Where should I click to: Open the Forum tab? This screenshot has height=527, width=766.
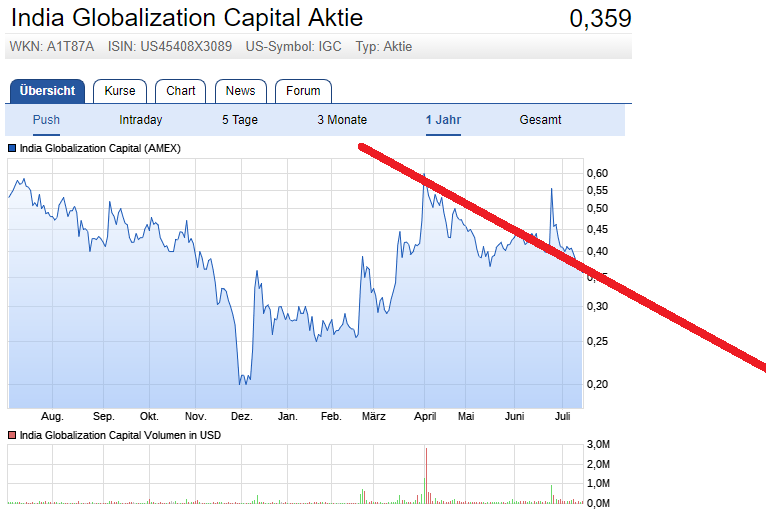[x=303, y=91]
